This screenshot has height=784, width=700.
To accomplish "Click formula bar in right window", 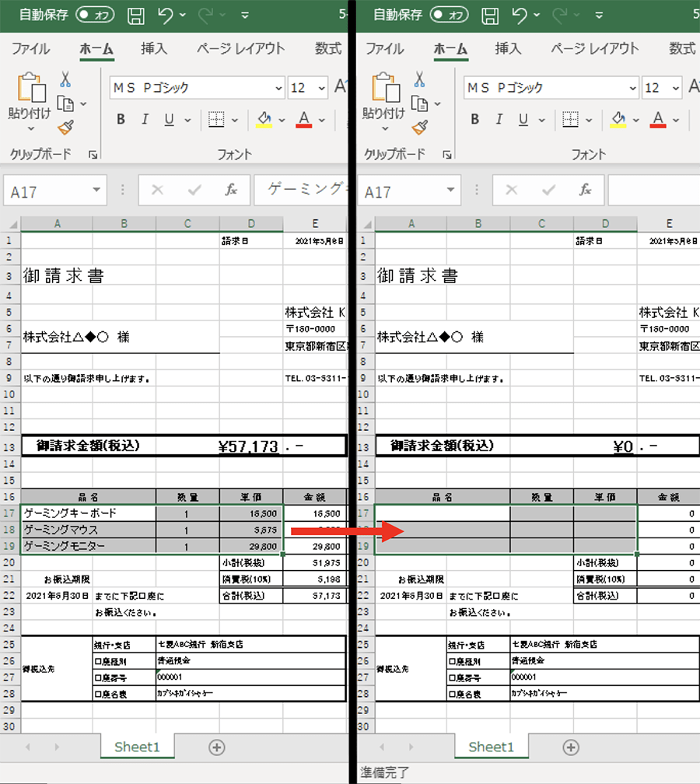I will [654, 190].
